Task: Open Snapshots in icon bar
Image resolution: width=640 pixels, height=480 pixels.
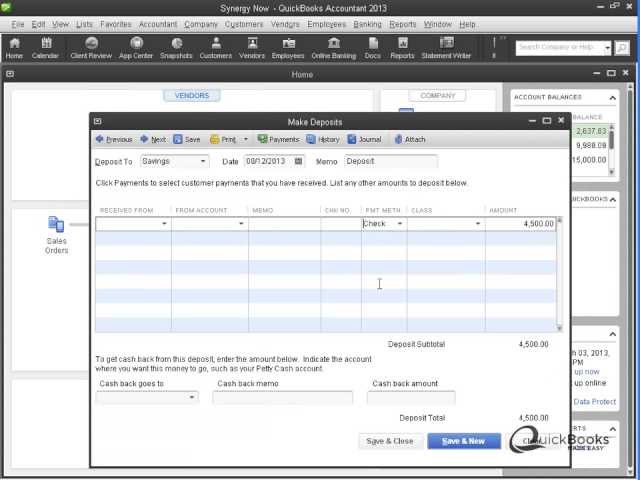Action: tap(176, 48)
